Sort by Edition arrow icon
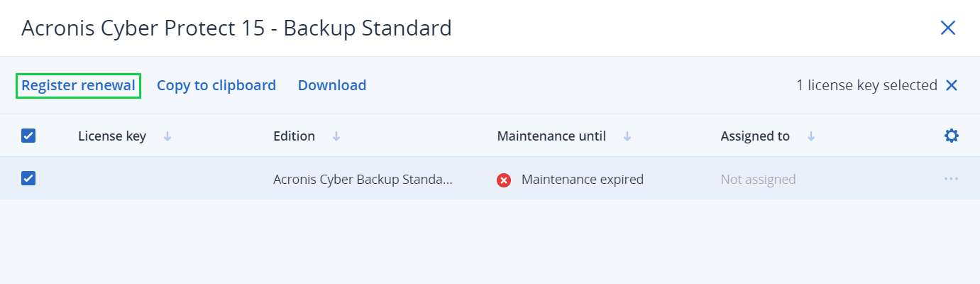Screen dimensions: 980x284 tap(336, 136)
